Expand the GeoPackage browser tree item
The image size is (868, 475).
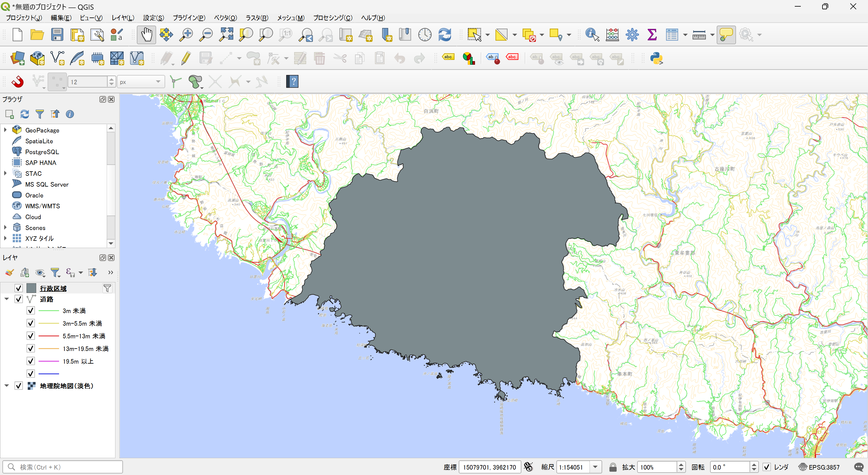5,130
